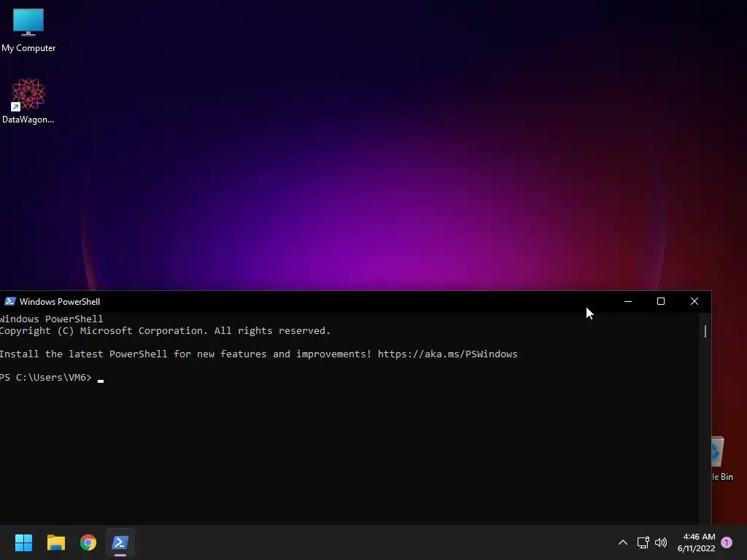Minimize the Windows PowerShell window
Image resolution: width=747 pixels, height=560 pixels.
628,301
